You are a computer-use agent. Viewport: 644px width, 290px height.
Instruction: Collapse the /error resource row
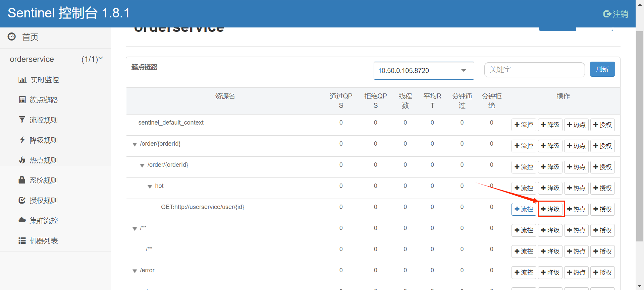135,271
